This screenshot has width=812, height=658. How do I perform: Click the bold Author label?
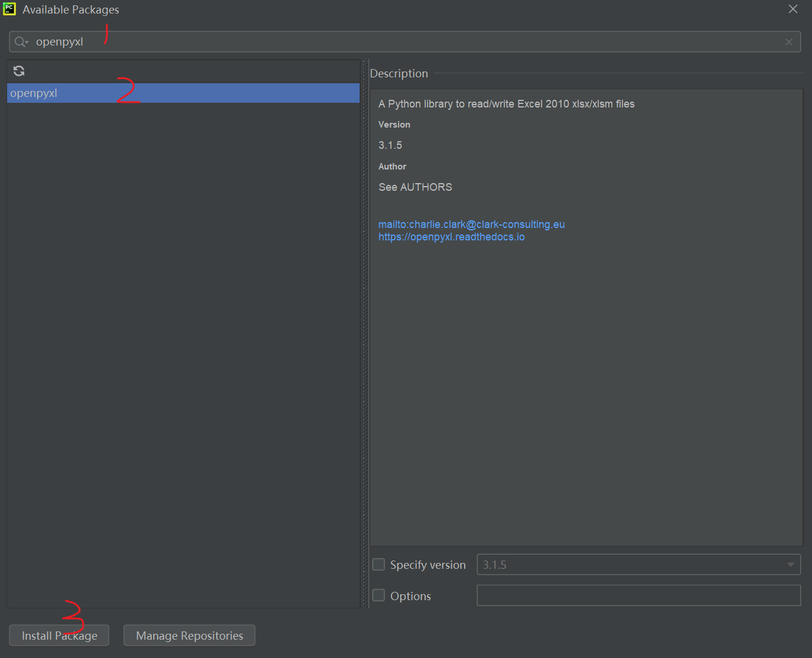pyautogui.click(x=392, y=167)
